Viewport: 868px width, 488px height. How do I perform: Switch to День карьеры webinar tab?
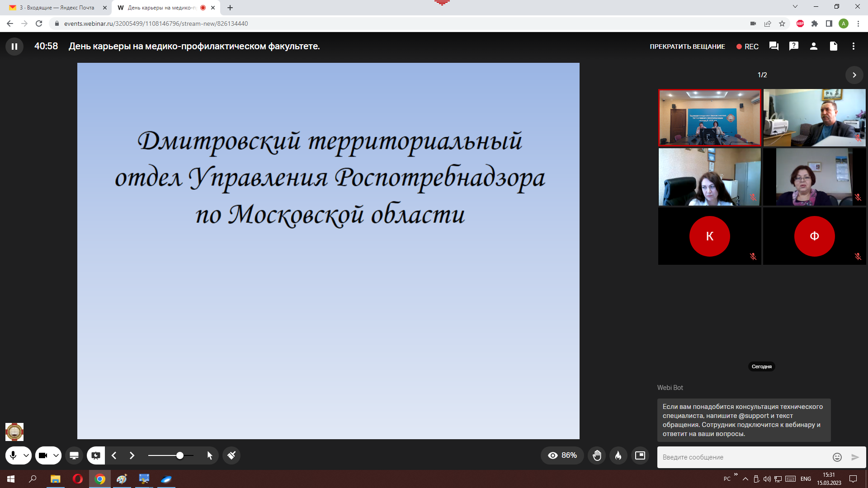[x=166, y=8]
